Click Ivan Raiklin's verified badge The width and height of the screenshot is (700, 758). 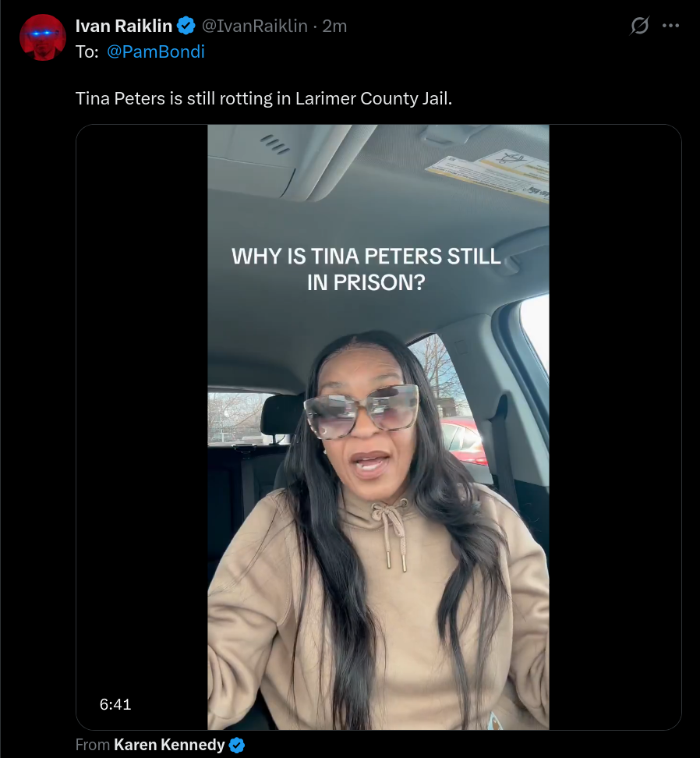click(186, 26)
